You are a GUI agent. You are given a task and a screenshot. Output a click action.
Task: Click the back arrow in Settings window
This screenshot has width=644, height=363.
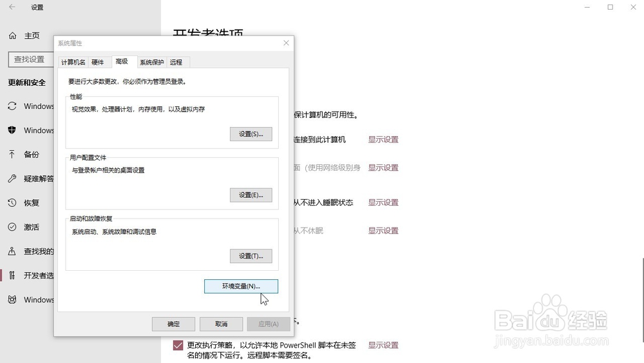click(x=12, y=7)
